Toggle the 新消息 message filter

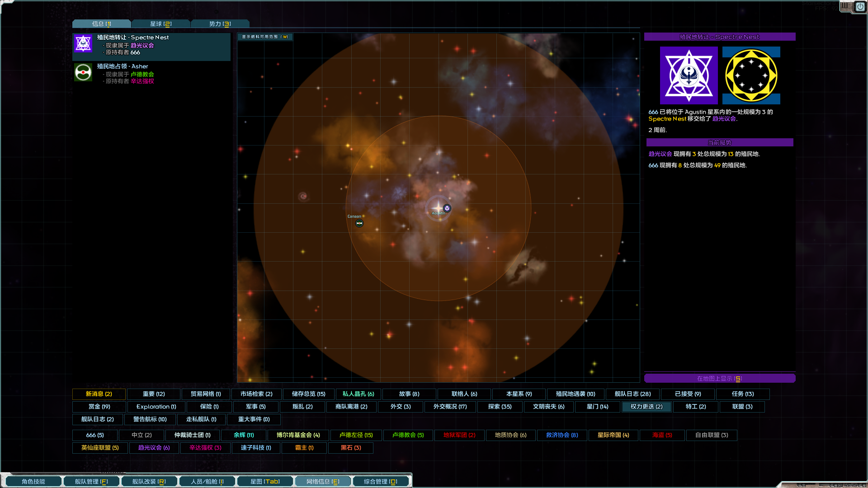coord(99,394)
